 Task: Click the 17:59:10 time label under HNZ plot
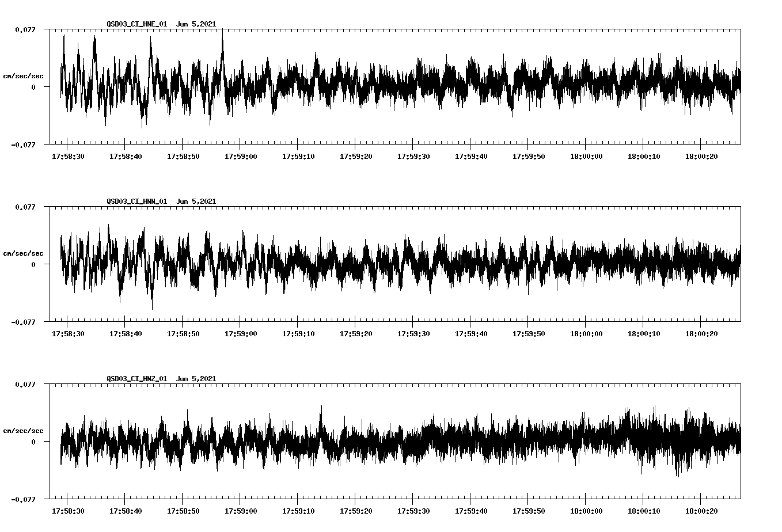298,511
